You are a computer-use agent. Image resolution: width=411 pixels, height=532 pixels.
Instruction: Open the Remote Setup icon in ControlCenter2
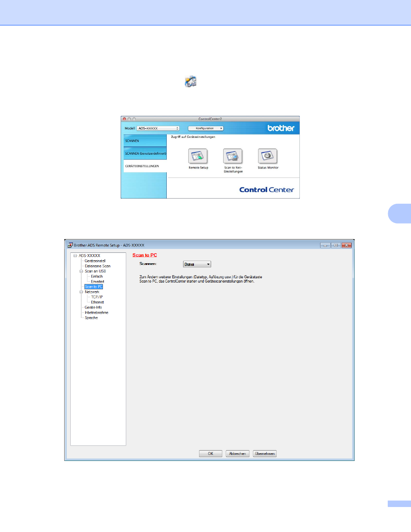click(198, 156)
